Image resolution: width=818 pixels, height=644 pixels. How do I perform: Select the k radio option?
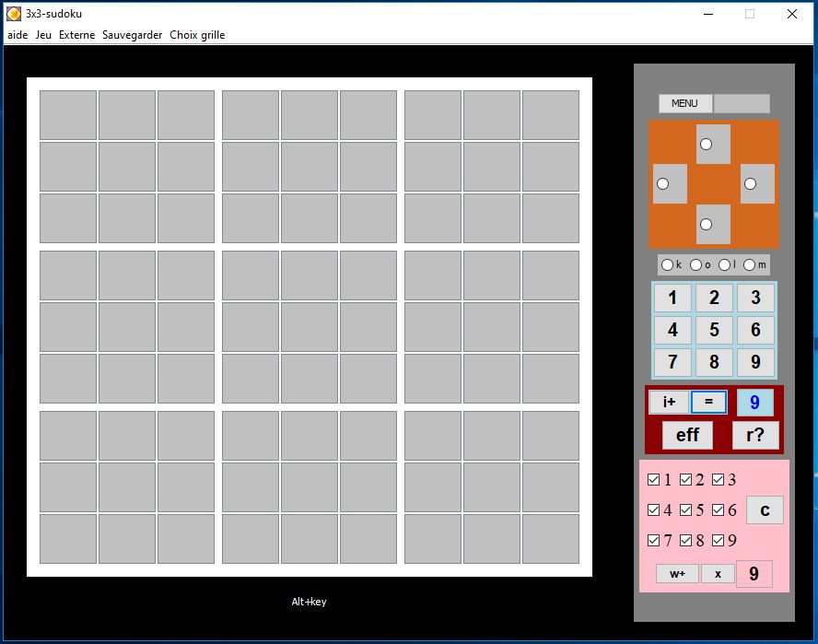(x=666, y=264)
